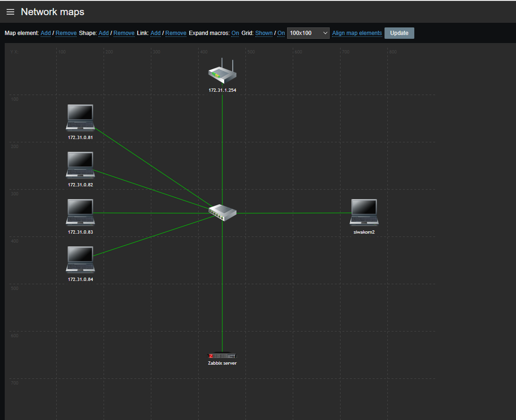Open the hamburger sidebar menu
Screen dimensions: 516x420
(x=10, y=12)
